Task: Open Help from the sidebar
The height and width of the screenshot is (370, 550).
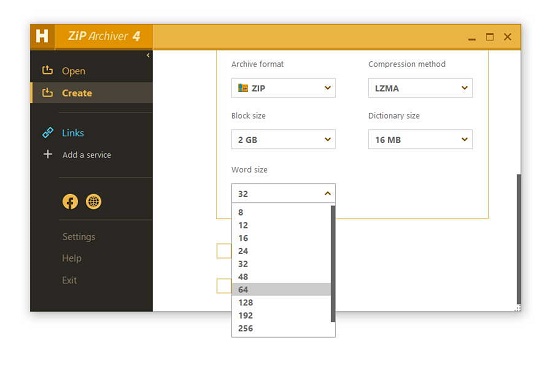Action: 72,258
